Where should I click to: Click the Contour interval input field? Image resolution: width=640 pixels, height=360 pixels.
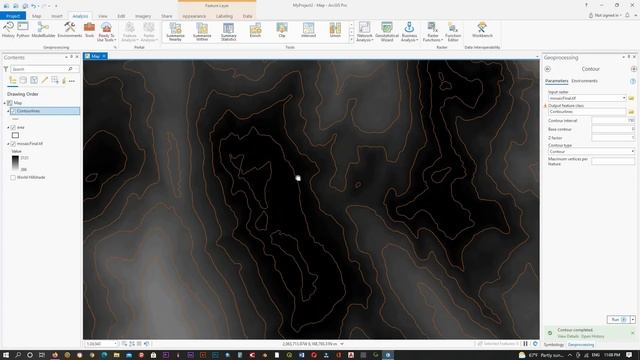pos(613,120)
